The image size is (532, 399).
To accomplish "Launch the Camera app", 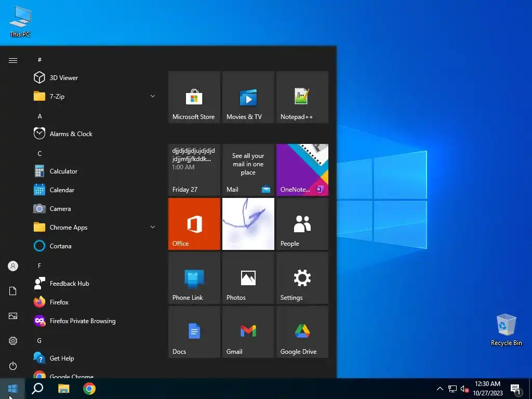I will pyautogui.click(x=95, y=209).
